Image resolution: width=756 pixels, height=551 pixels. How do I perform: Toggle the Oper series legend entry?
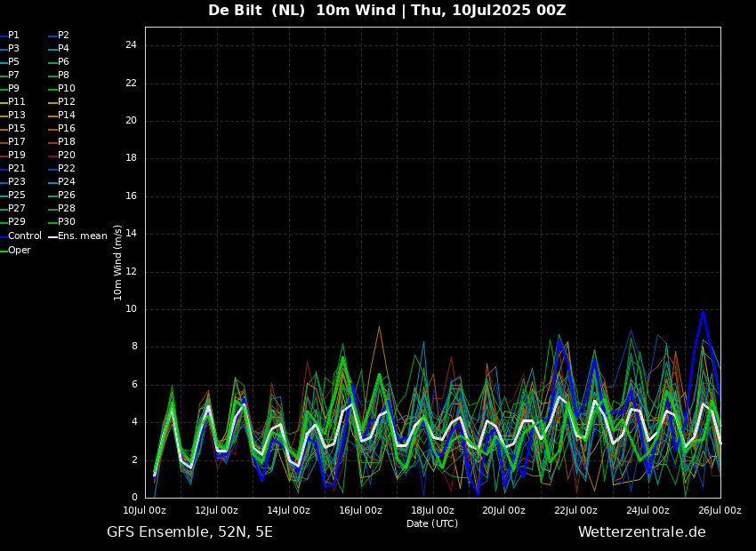[x=20, y=251]
